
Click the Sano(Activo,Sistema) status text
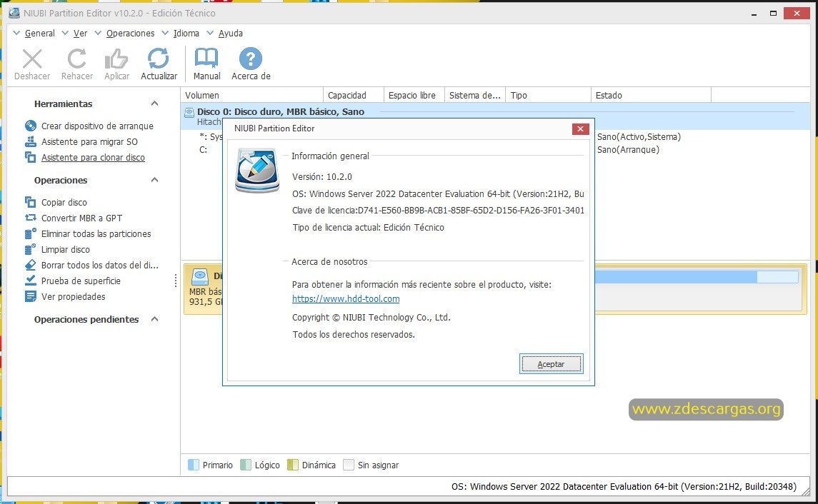[639, 136]
